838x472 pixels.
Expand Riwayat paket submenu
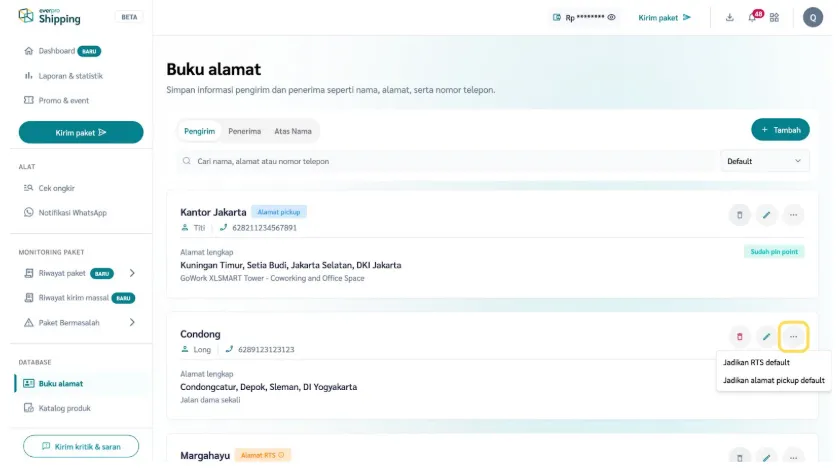pos(132,273)
